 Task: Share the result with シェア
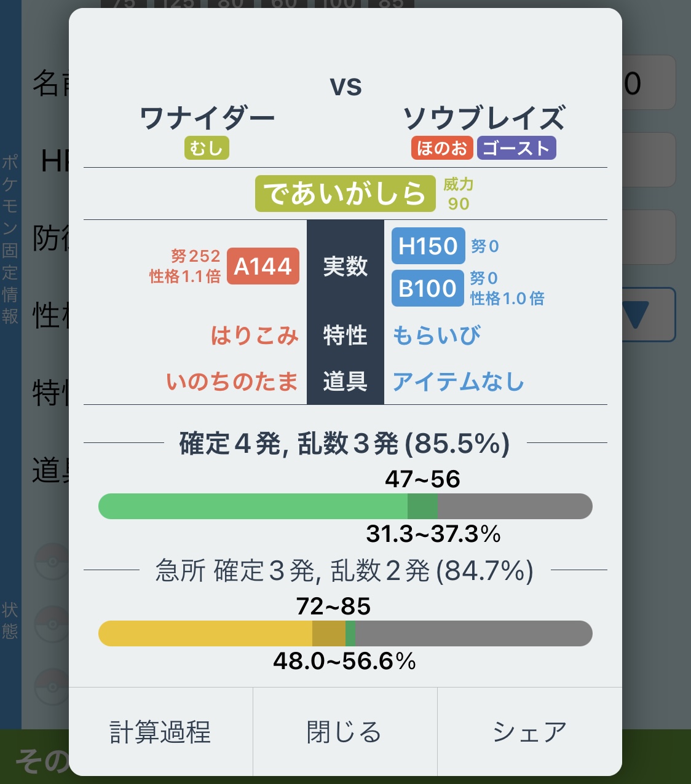[529, 732]
